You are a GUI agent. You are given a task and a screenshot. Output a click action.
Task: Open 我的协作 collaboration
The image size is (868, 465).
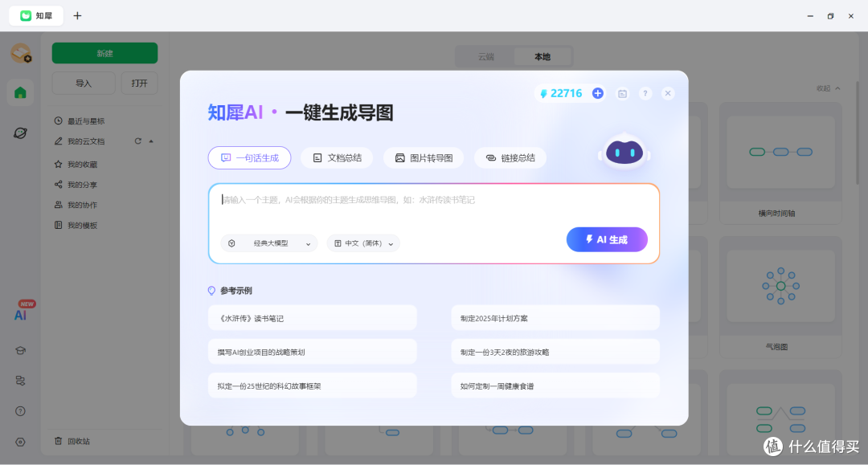click(76, 205)
